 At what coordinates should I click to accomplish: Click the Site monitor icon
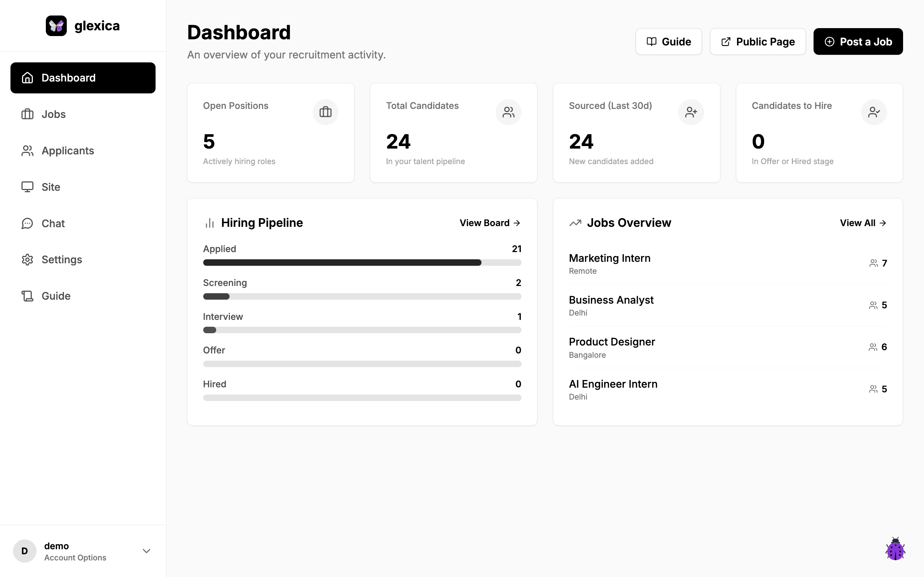27,186
